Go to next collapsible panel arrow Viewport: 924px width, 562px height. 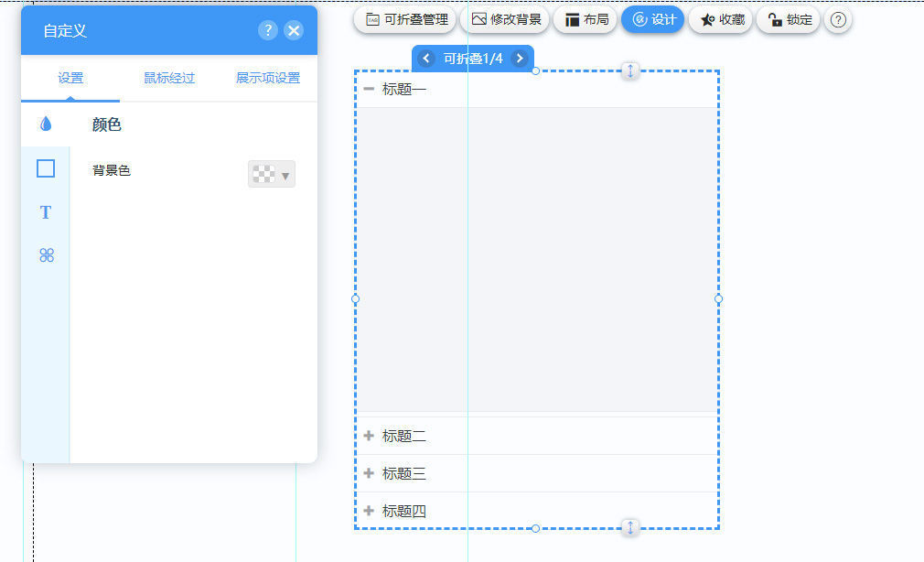[520, 59]
